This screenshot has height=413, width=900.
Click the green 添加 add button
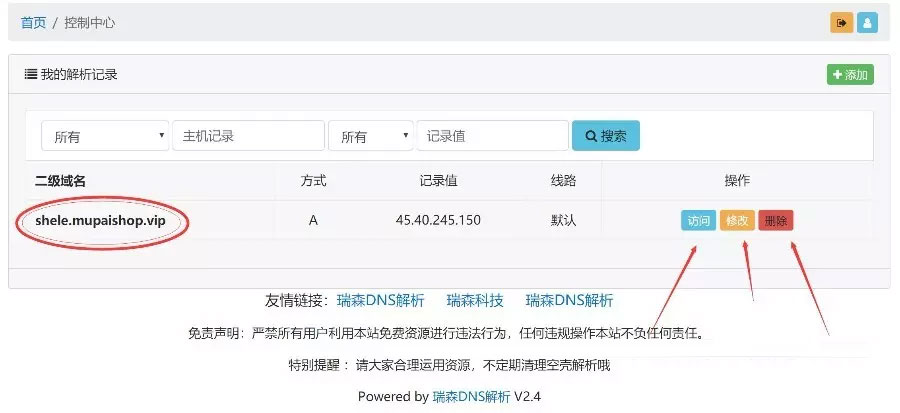(850, 75)
